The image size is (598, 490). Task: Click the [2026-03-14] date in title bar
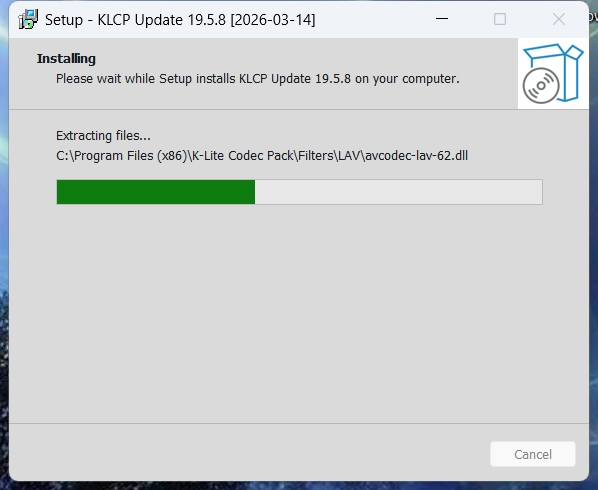coord(273,20)
